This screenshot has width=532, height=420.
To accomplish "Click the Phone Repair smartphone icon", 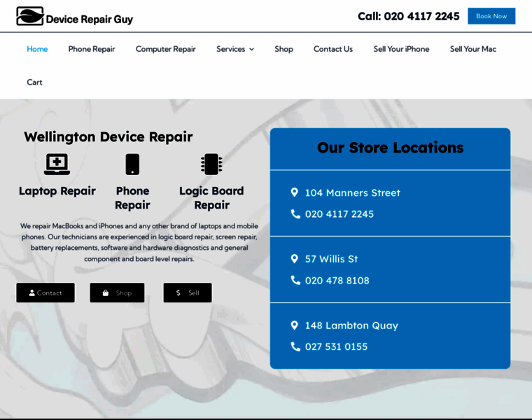I will [132, 164].
